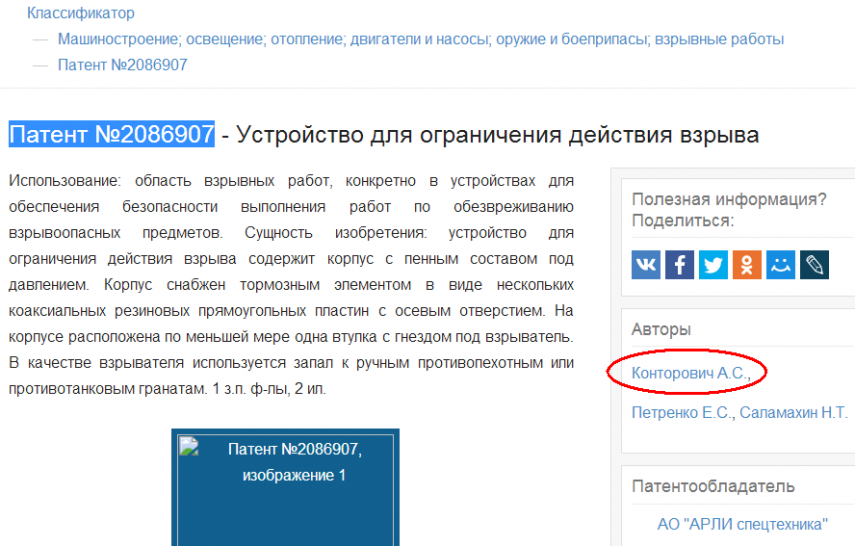The height and width of the screenshot is (546, 855).
Task: Open author Конторович А.С. link
Action: click(691, 373)
